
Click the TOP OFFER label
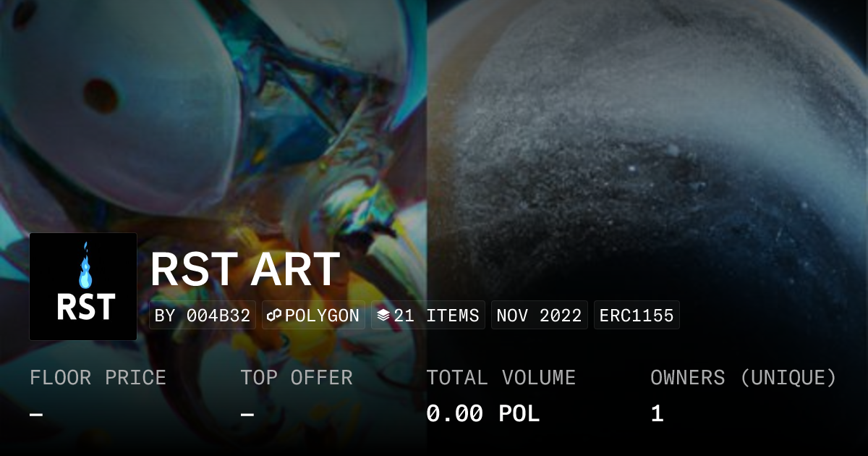[x=297, y=378]
